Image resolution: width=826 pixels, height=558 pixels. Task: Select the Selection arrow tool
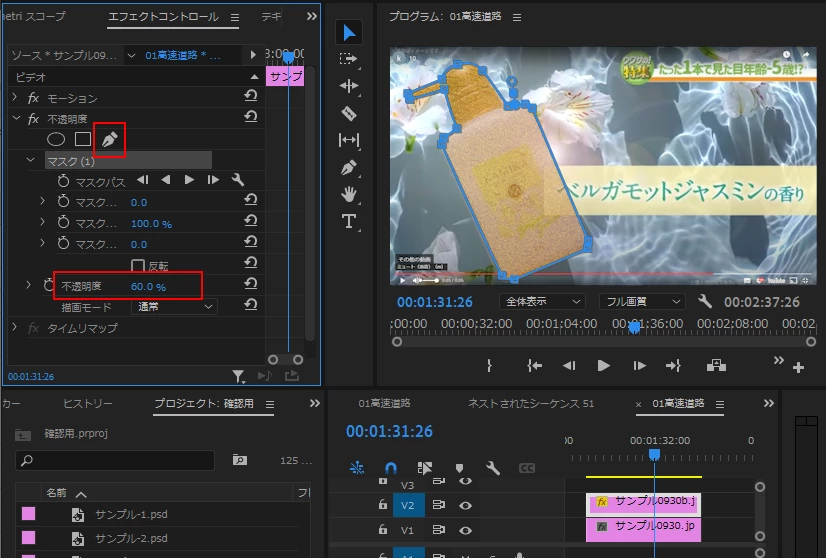348,32
